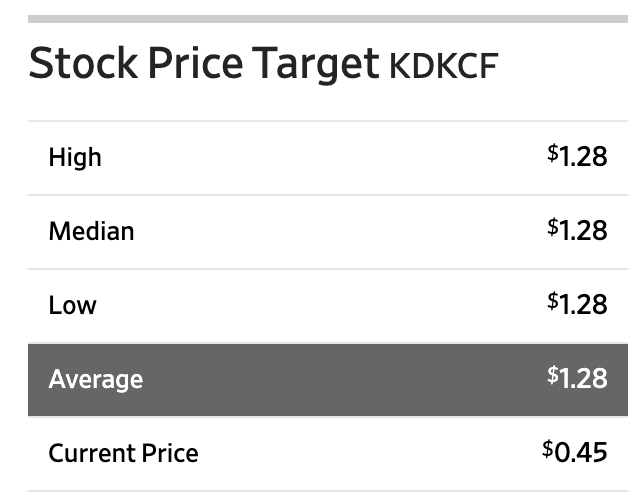Select the Average target value 1.28
642x498 pixels.
[584, 378]
